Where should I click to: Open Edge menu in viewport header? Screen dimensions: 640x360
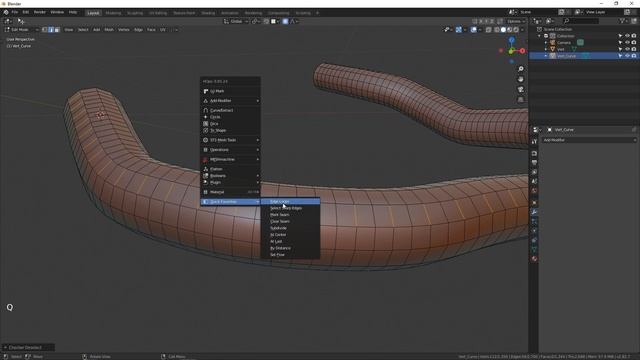coord(138,30)
